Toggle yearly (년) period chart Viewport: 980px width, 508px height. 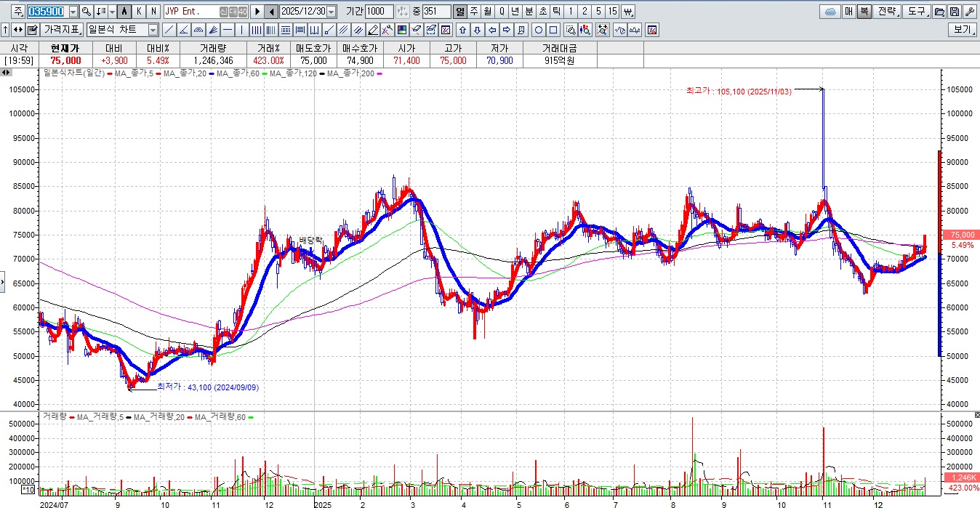pos(515,12)
